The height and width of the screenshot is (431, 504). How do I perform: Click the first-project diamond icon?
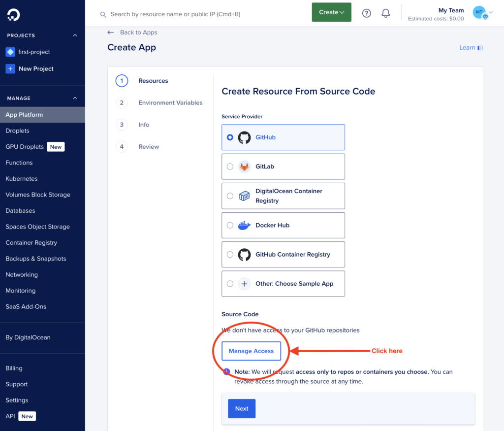coord(10,52)
